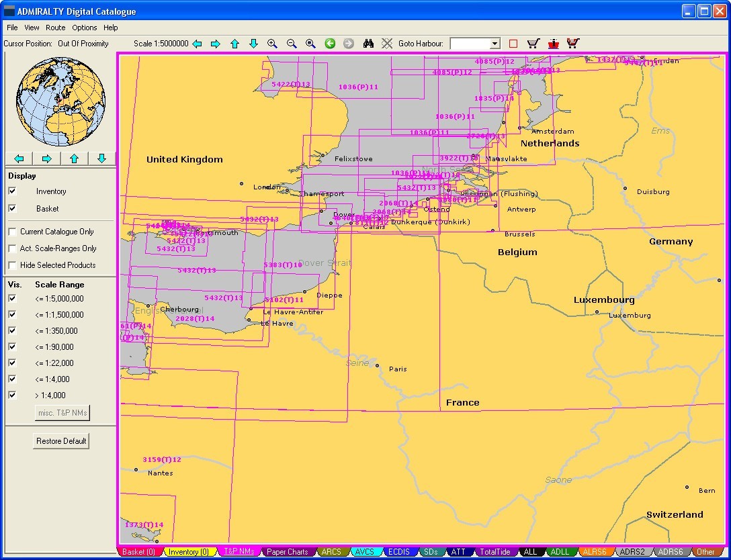Click the magnifier icon right of zoom out
The image size is (731, 560).
310,44
